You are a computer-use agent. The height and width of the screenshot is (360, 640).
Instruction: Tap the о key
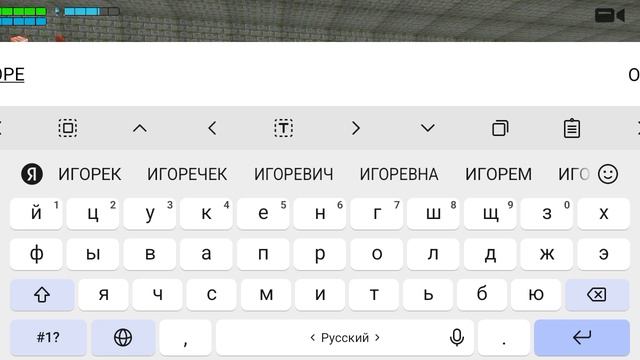tap(376, 254)
